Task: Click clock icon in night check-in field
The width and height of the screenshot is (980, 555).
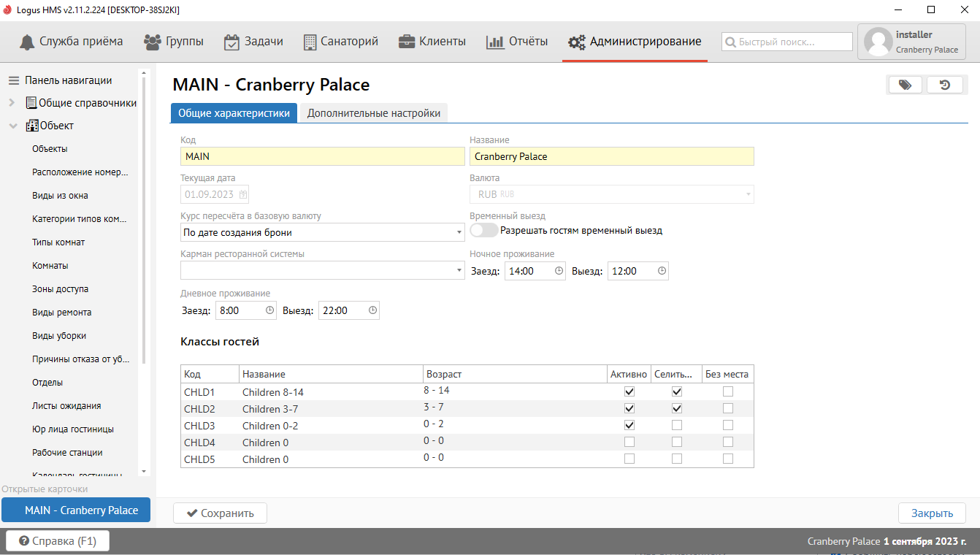Action: 559,271
